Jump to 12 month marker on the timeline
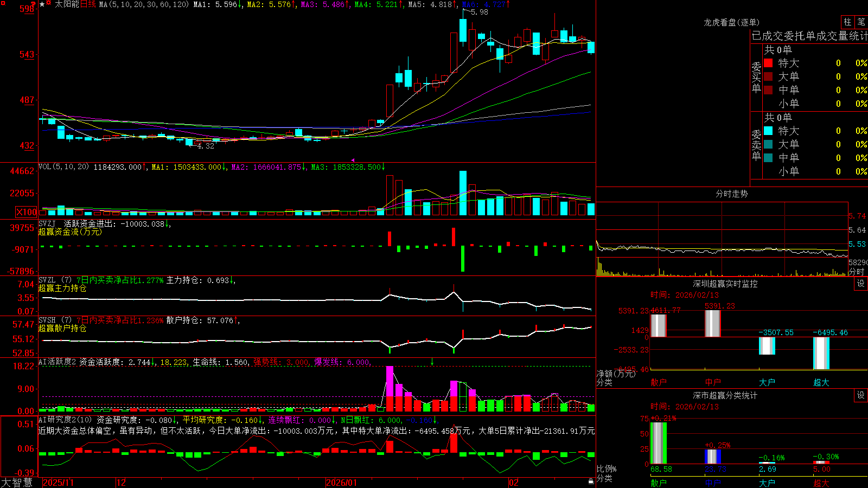 122,483
